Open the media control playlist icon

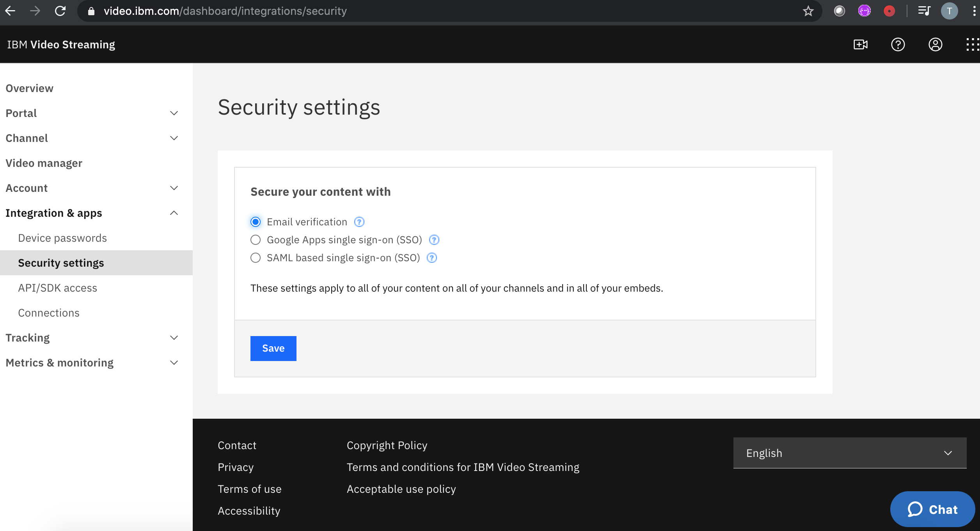click(x=924, y=11)
